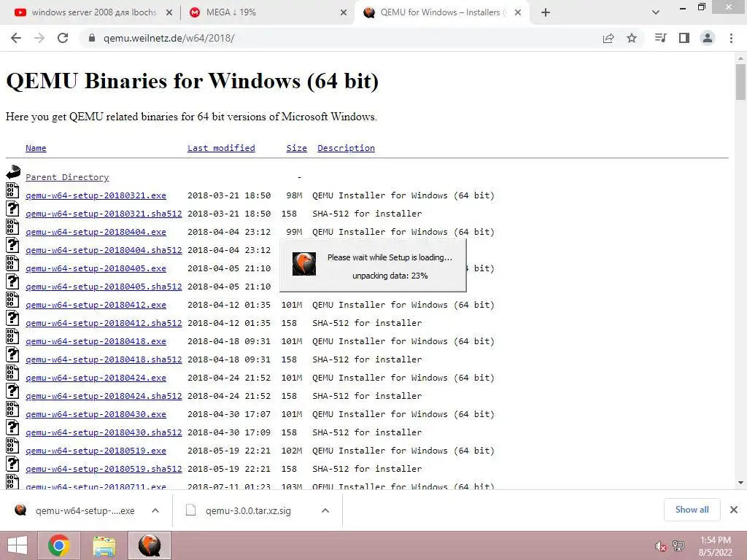Click unknown-file icon beside 20180418.sha512
The image size is (747, 560).
[12, 355]
